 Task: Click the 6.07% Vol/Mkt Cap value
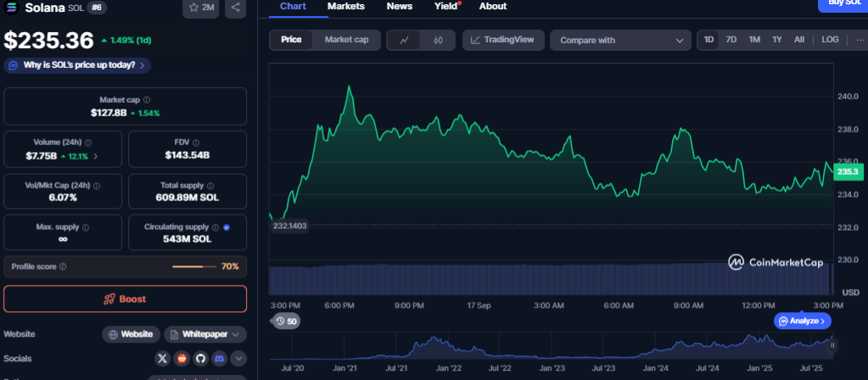coord(63,198)
